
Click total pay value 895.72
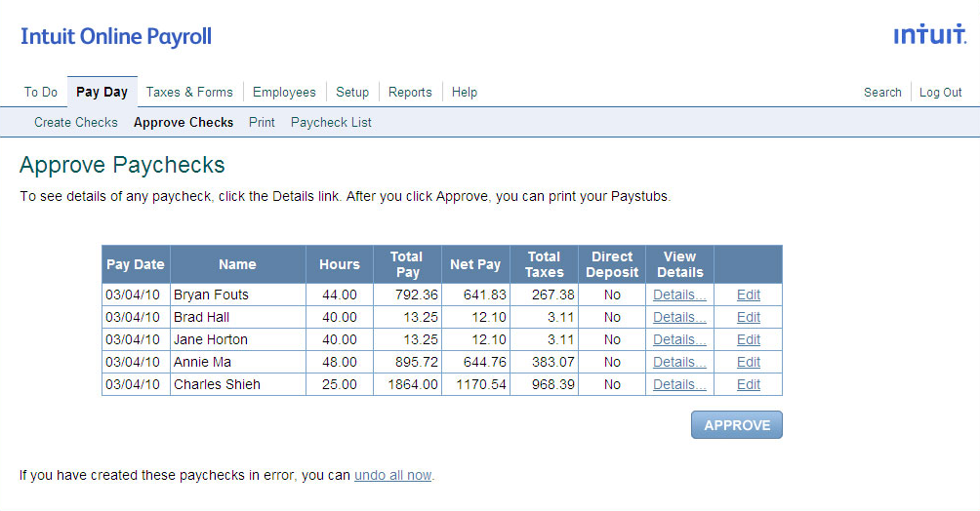[416, 363]
